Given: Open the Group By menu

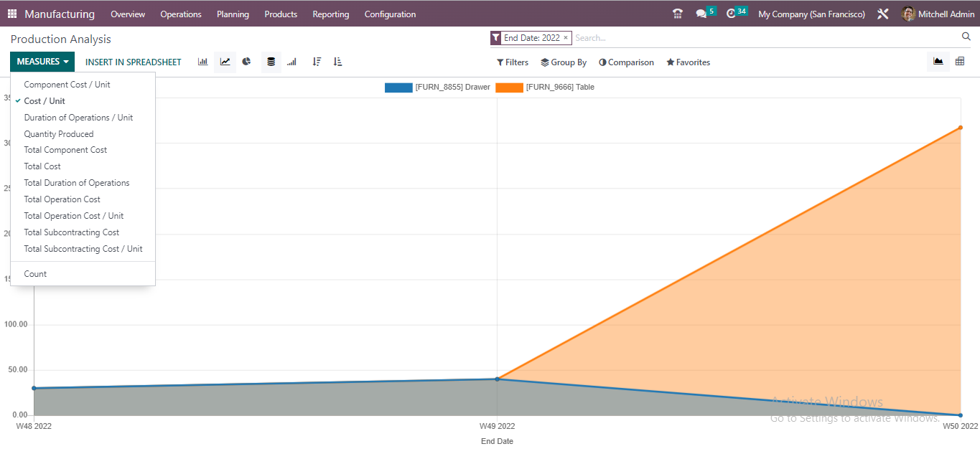Looking at the screenshot, I should pyautogui.click(x=564, y=62).
